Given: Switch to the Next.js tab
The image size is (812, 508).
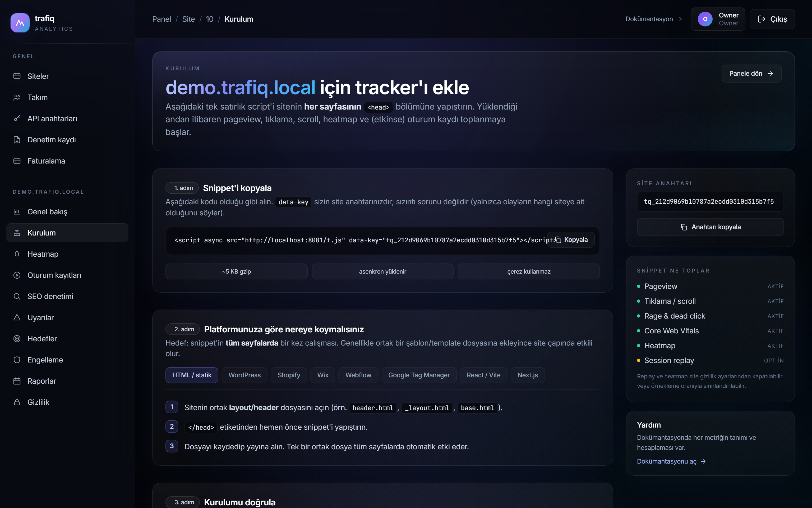Looking at the screenshot, I should (528, 375).
